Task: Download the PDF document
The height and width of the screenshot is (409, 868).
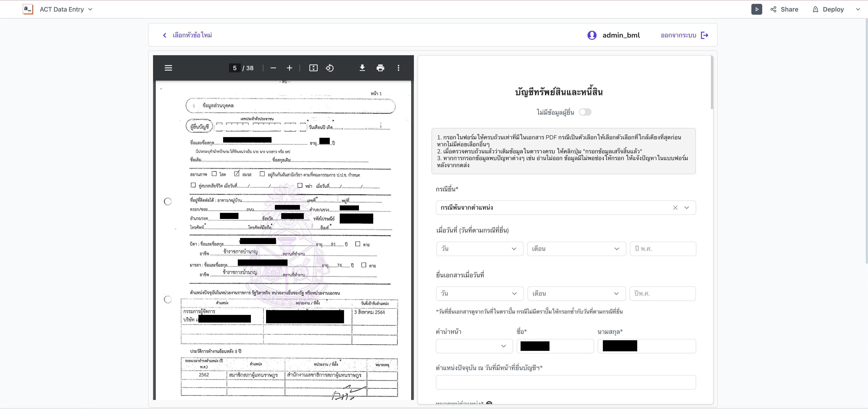Action: coord(362,68)
